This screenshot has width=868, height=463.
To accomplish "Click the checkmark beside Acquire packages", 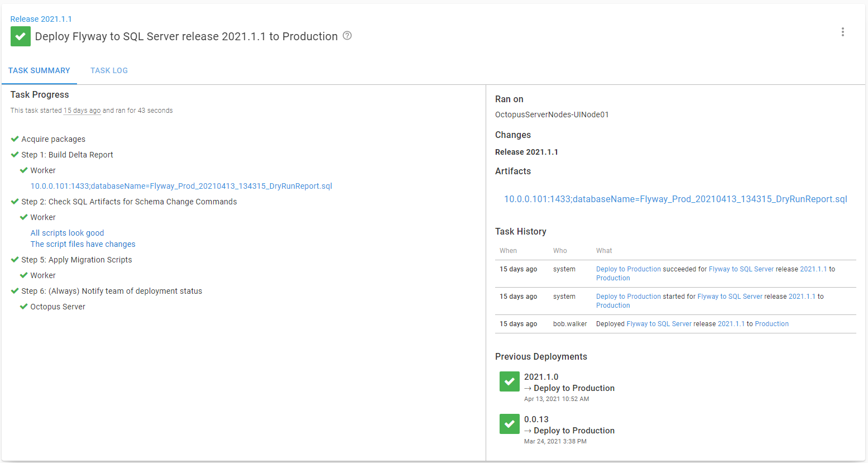I will pyautogui.click(x=13, y=139).
